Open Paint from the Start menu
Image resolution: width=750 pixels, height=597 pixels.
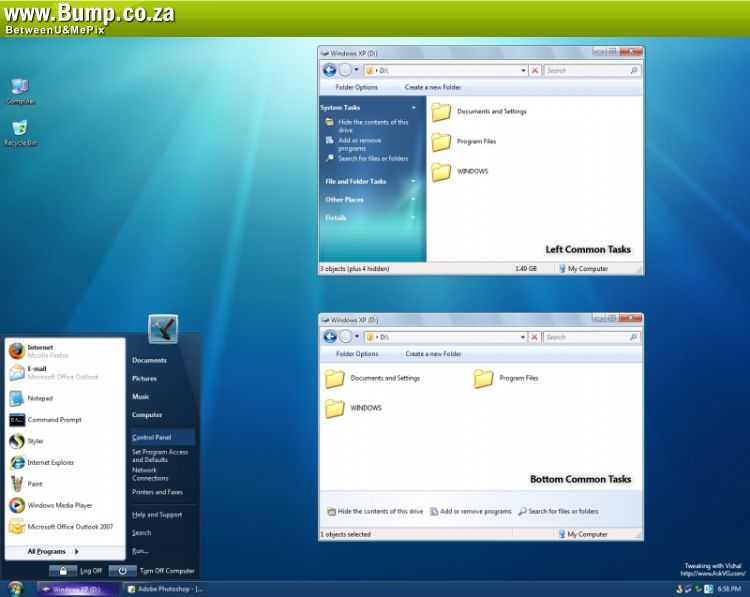(35, 484)
